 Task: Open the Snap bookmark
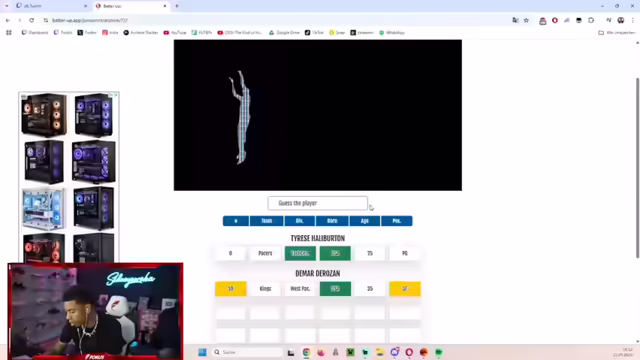(x=337, y=33)
